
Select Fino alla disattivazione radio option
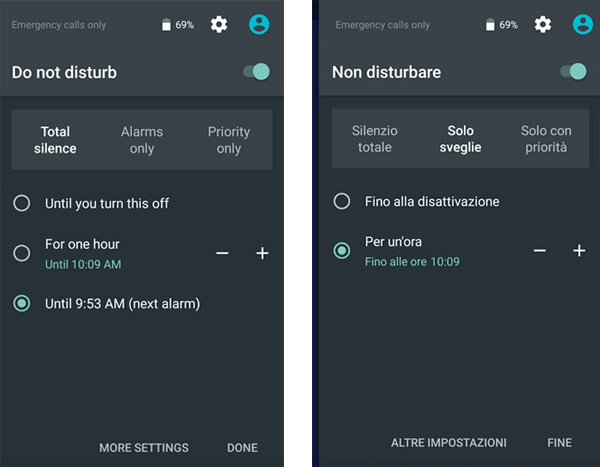click(x=416, y=201)
